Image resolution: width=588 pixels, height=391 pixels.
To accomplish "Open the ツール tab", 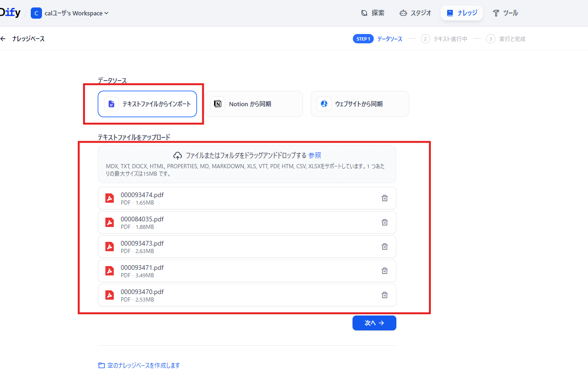I will pos(505,13).
